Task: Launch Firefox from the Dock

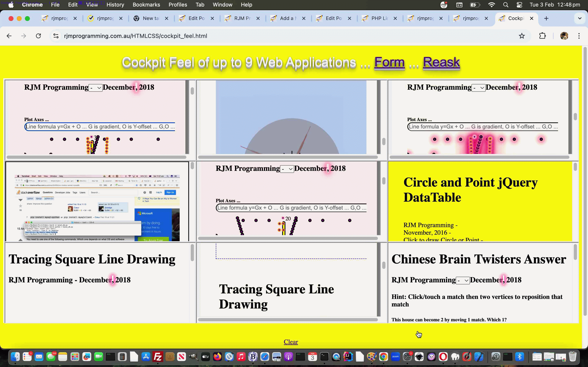Action: [x=217, y=357]
